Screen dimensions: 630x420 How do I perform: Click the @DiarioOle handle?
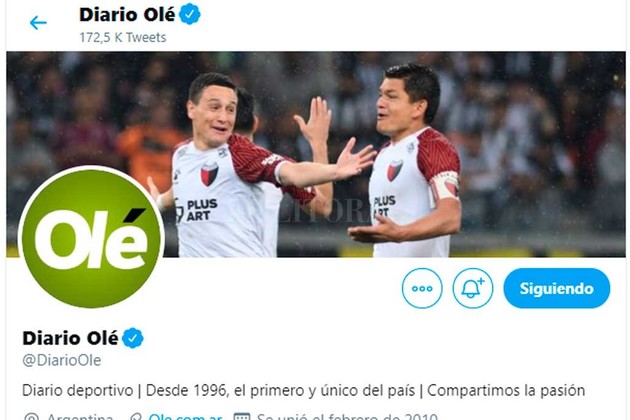[61, 360]
